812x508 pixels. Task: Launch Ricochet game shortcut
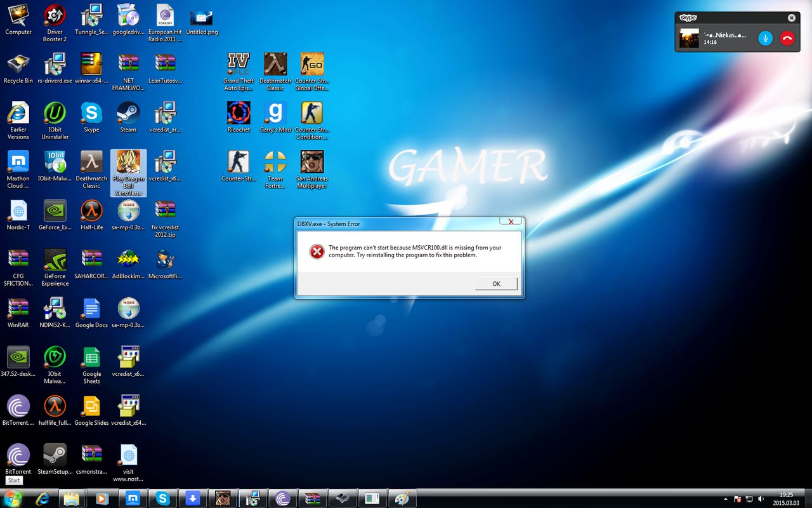239,117
